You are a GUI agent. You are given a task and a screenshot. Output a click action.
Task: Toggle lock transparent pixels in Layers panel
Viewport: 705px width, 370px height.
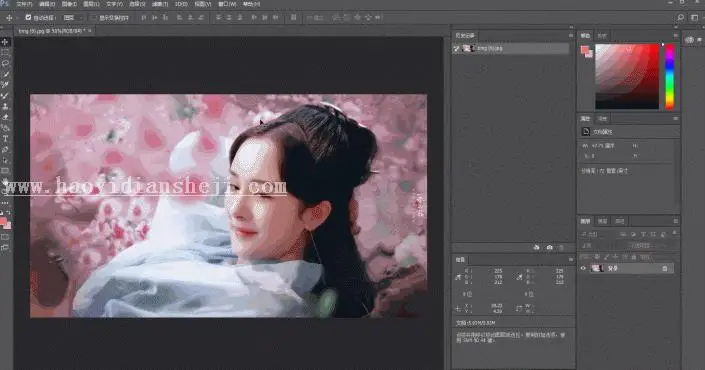[597, 257]
